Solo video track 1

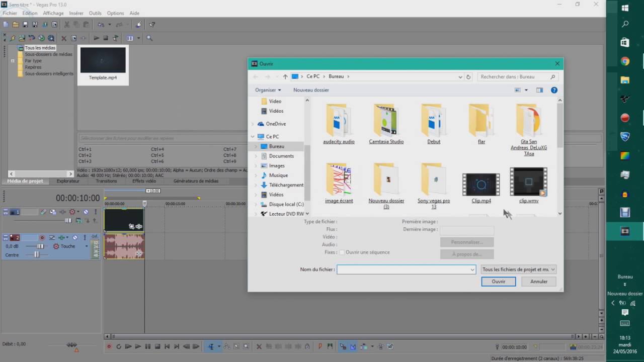click(x=96, y=212)
